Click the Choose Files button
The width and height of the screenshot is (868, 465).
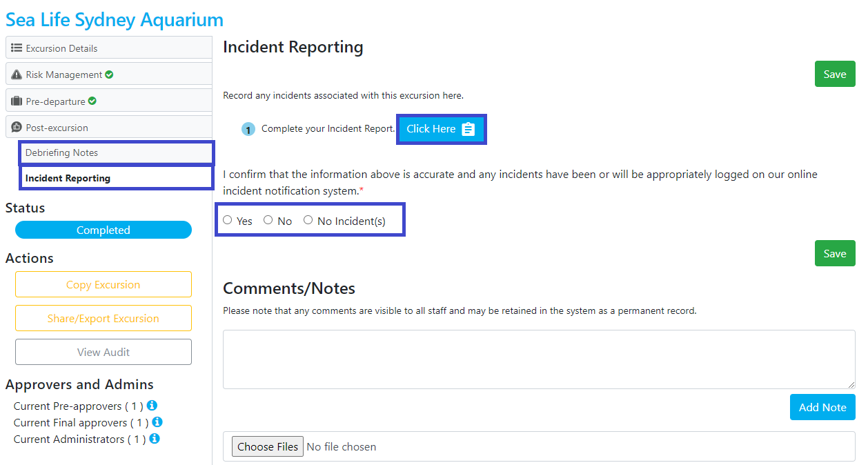tap(268, 446)
